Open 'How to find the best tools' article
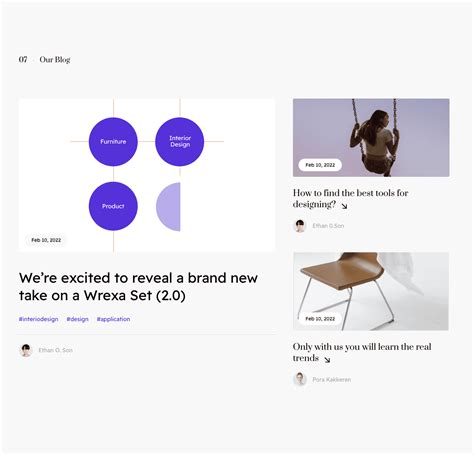Image resolution: width=474 pixels, height=455 pixels. [x=350, y=198]
